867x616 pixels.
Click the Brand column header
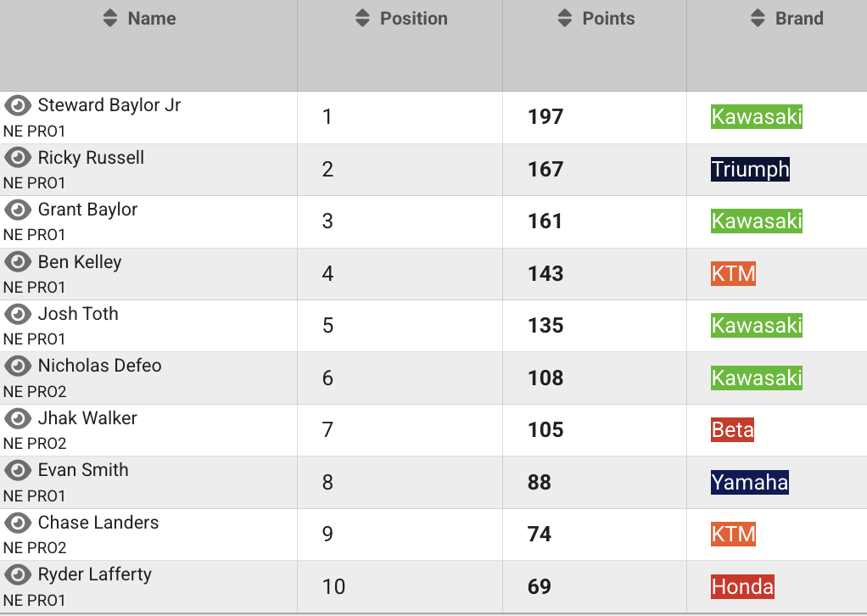[x=798, y=19]
